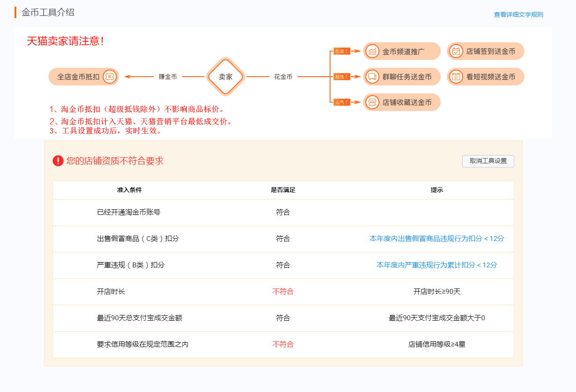Click the note 2、淘金币抵扣计入天猫、天猫营销平台最低成交价。

tap(141, 122)
